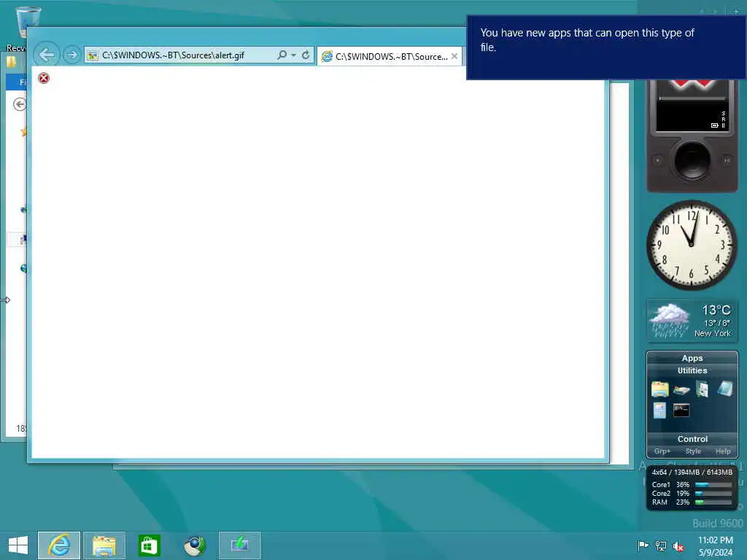Click back arrow in File Explorer window behind
747x560 pixels.
20,104
